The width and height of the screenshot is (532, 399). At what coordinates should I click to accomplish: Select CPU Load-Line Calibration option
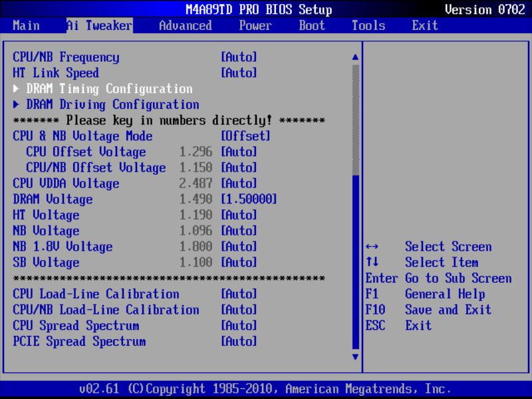(x=239, y=294)
